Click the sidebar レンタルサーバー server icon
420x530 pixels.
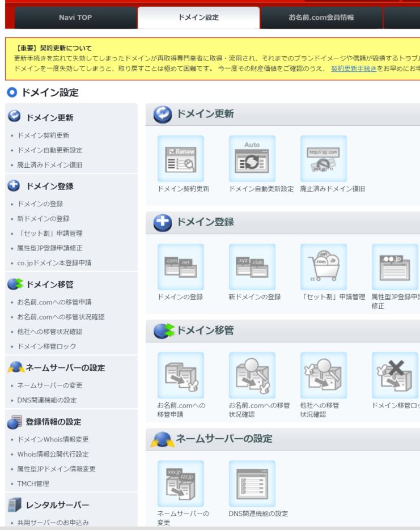[15, 504]
